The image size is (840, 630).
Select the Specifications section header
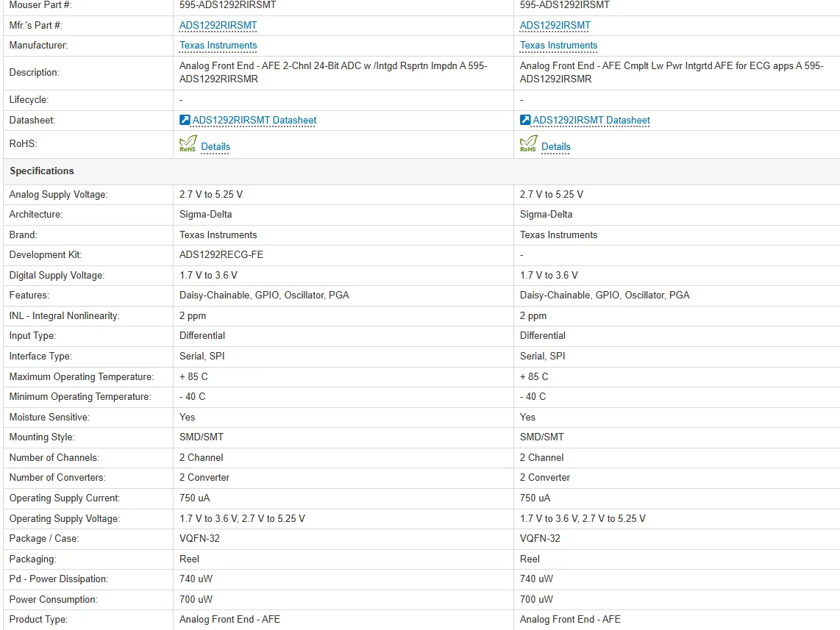click(42, 171)
